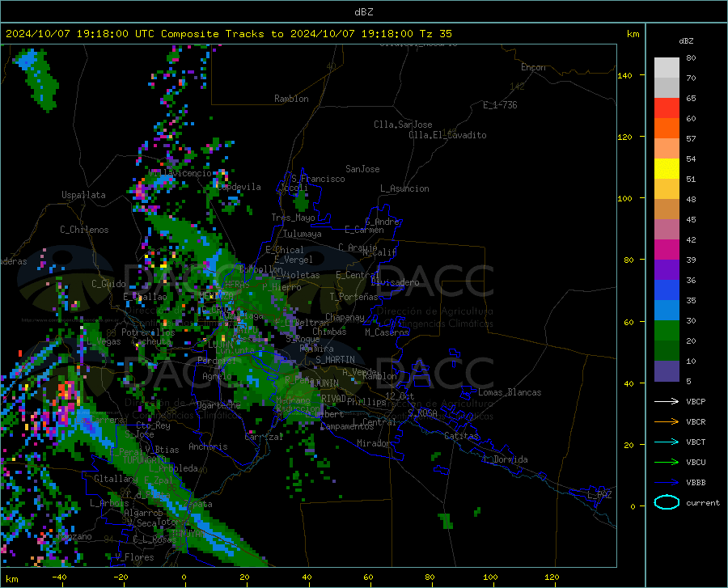The image size is (728, 588).
Task: Click the 'Catitas' map label
Action: [x=462, y=436]
